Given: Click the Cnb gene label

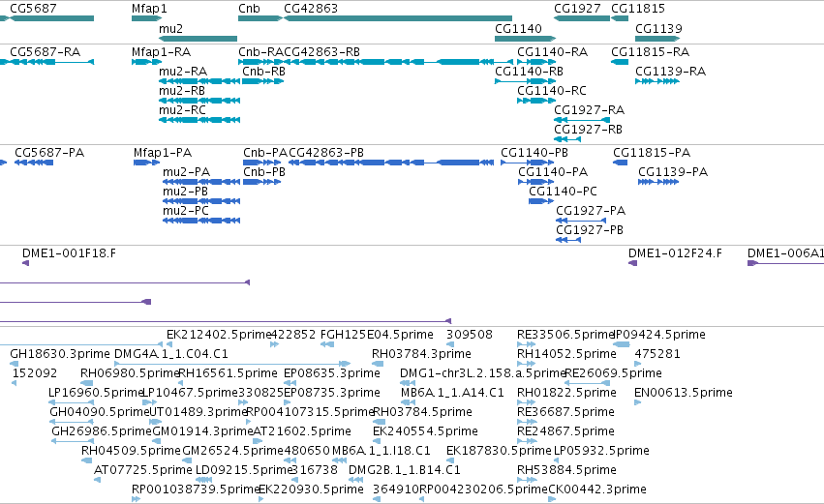Looking at the screenshot, I should (x=249, y=9).
